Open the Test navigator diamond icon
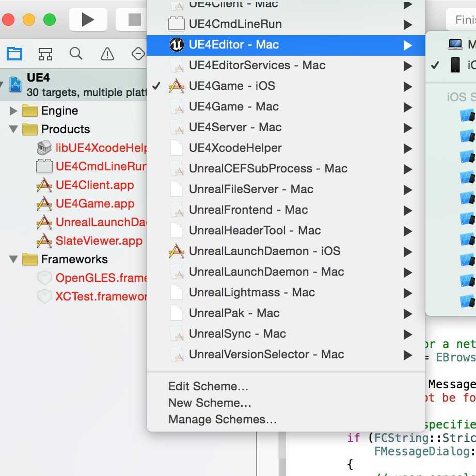 [x=138, y=54]
